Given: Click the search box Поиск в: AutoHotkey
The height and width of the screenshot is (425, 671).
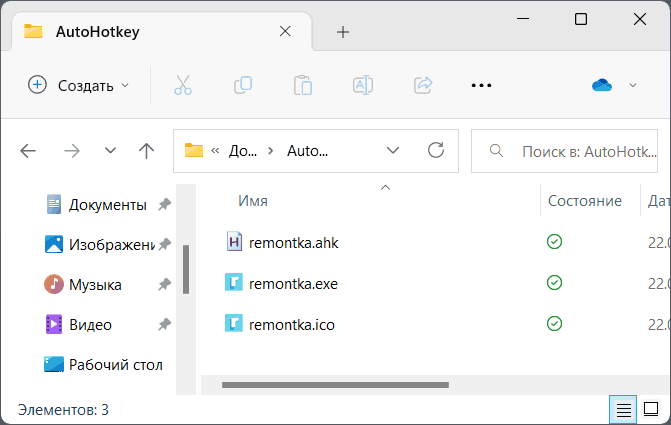Looking at the screenshot, I should click(564, 151).
